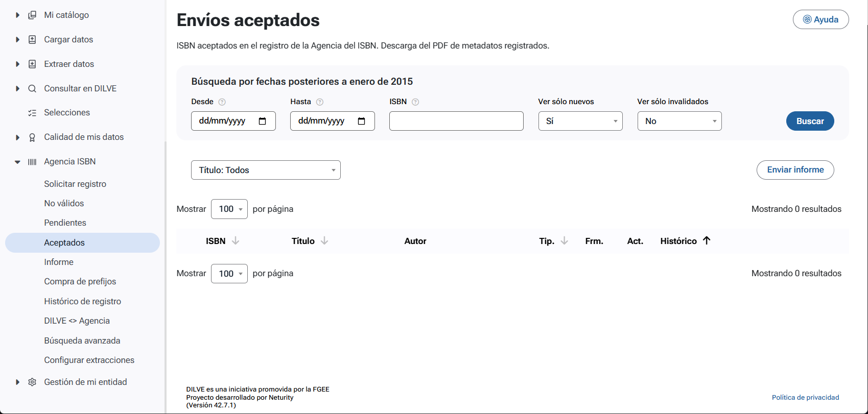Open the Título: Todos dropdown

(x=266, y=170)
